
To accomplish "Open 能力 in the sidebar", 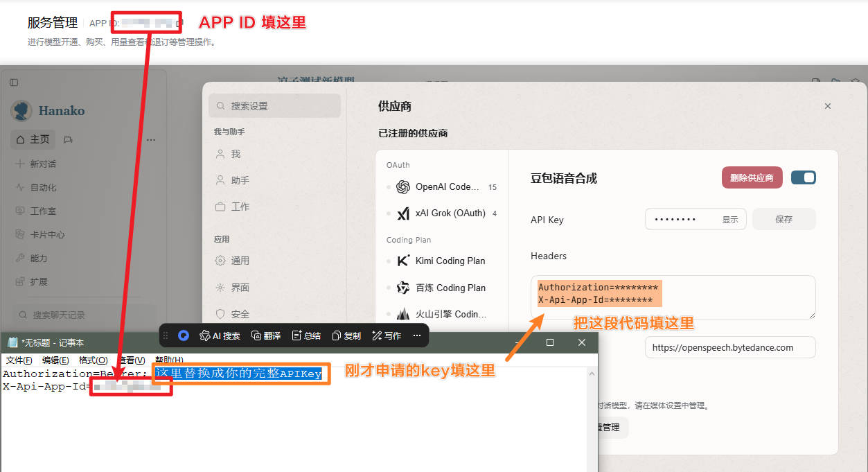I will pyautogui.click(x=32, y=258).
